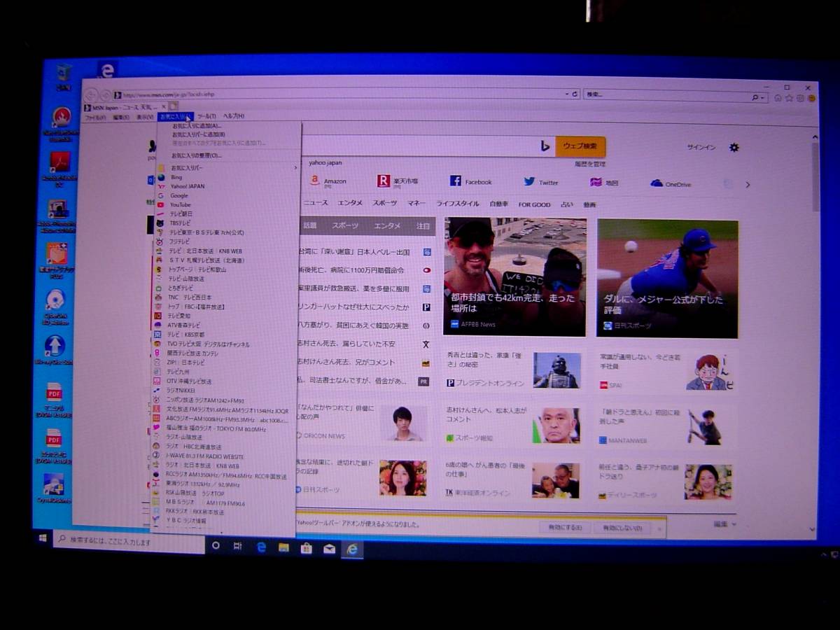This screenshot has height=630, width=840.
Task: Click the 履歴を管理 link
Action: (590, 164)
